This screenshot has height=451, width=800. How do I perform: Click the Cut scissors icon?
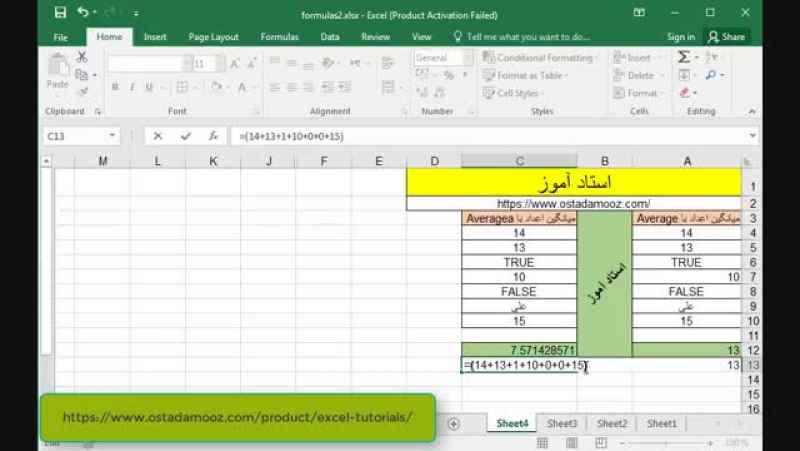[82, 57]
